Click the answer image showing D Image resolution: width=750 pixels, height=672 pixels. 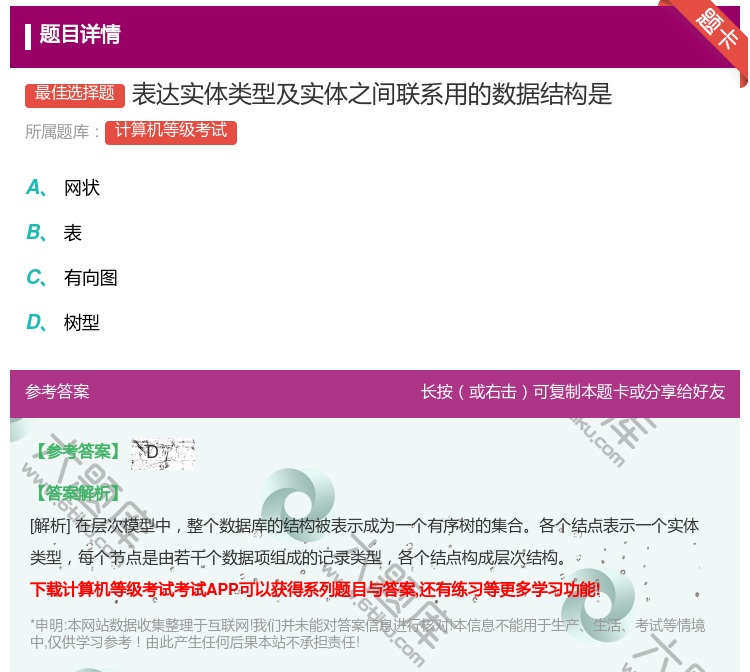coord(163,453)
